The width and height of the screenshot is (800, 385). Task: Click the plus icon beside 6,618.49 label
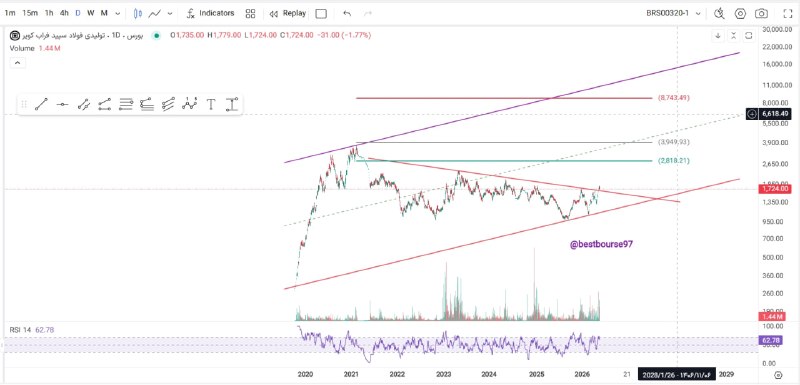coord(752,114)
